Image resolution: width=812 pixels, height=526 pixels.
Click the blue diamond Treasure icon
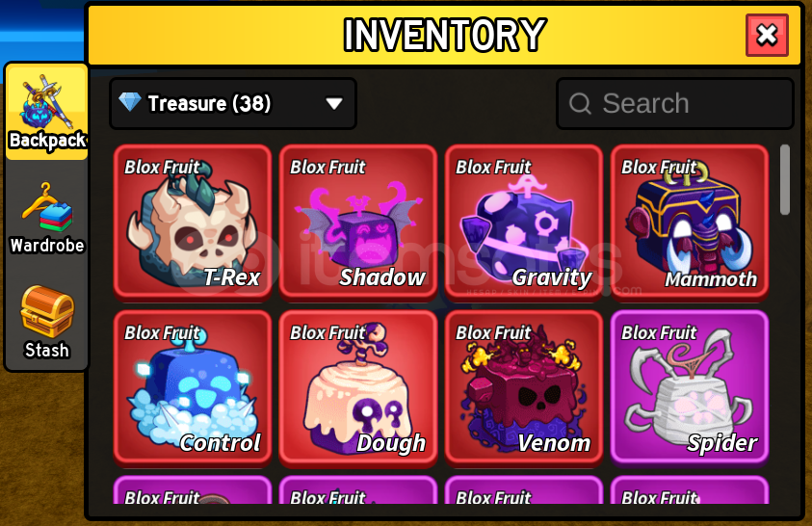click(129, 102)
